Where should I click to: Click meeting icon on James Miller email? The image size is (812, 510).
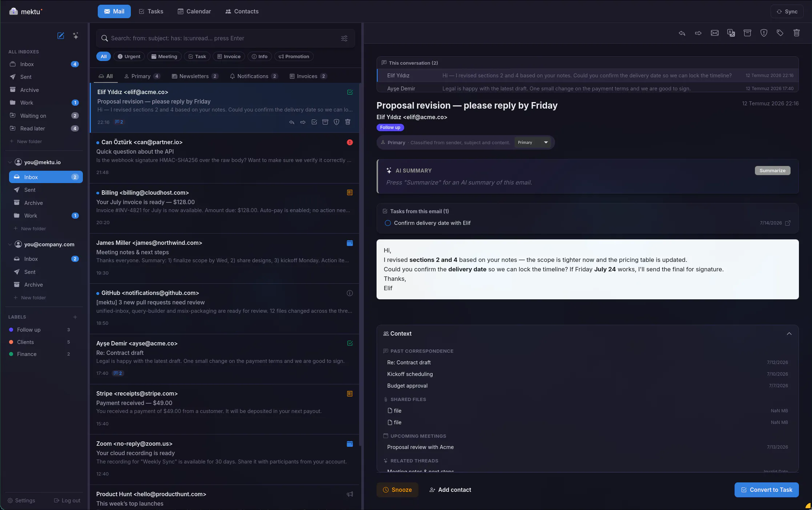pyautogui.click(x=350, y=243)
